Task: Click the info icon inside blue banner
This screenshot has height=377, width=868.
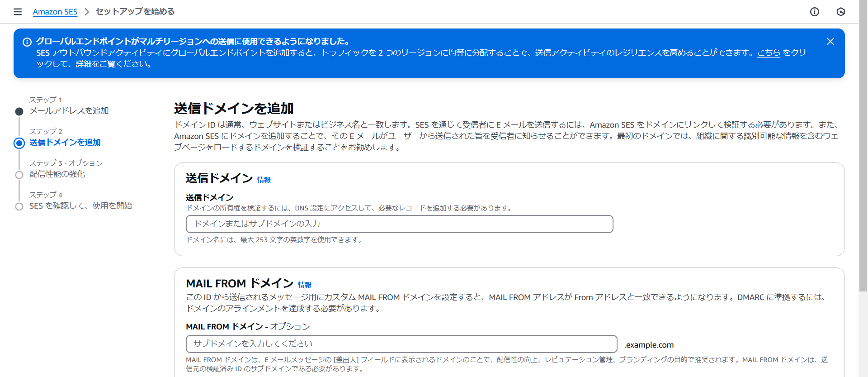Action: pyautogui.click(x=27, y=42)
